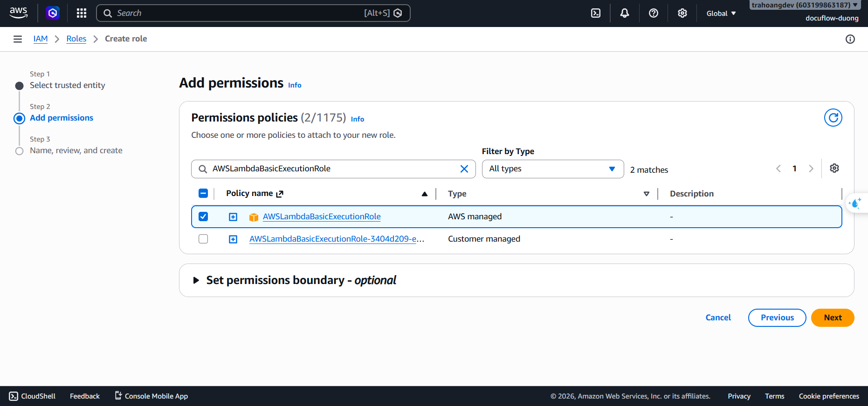Open Info link beside Add permissions
Image resolution: width=868 pixels, height=406 pixels.
pos(295,85)
